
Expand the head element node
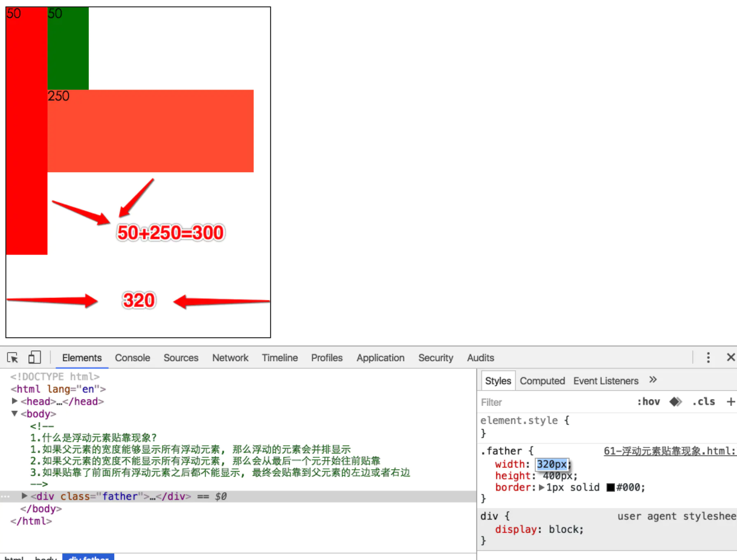[x=14, y=401]
